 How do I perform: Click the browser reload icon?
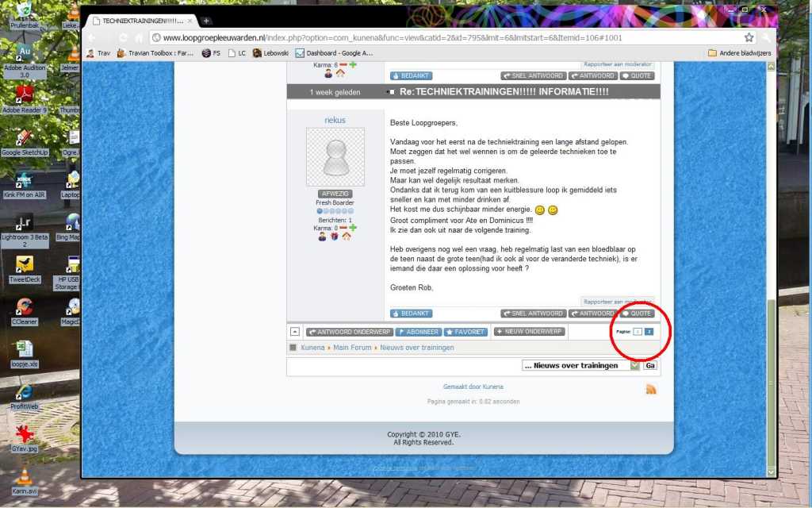123,37
